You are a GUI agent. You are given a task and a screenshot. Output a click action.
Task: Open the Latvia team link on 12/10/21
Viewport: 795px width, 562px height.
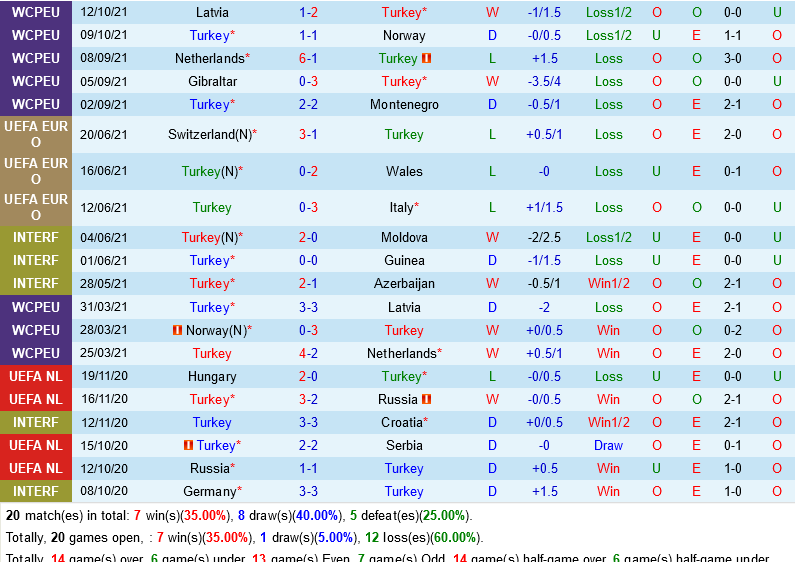tap(212, 12)
